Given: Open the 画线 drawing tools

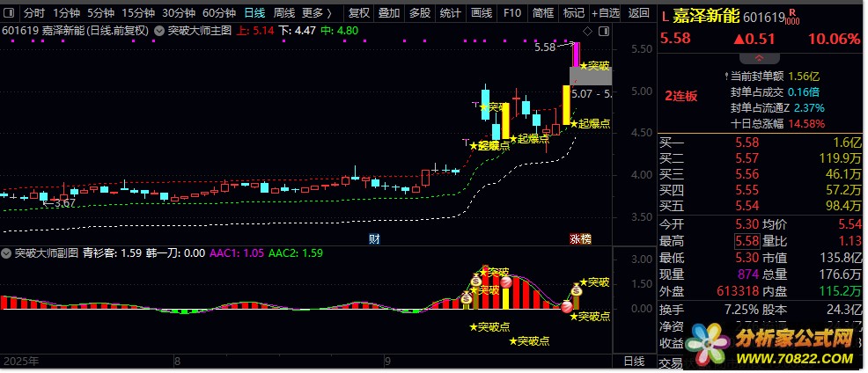Looking at the screenshot, I should (481, 12).
